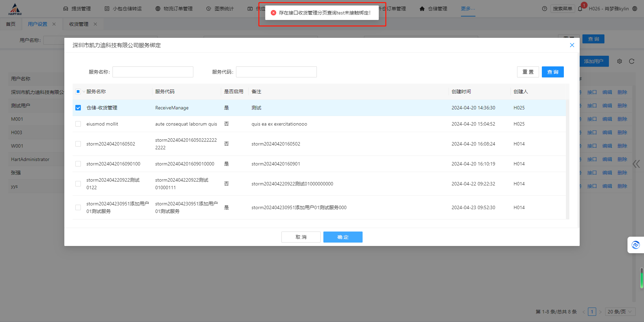The width and height of the screenshot is (644, 322).
Task: Collapse side panel with double-chevron icon
Action: coord(636,164)
